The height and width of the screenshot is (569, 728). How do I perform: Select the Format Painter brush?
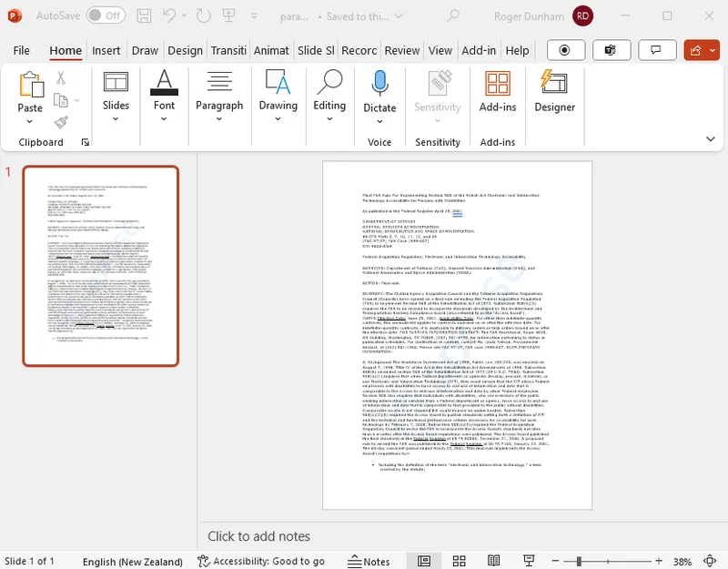(x=61, y=122)
